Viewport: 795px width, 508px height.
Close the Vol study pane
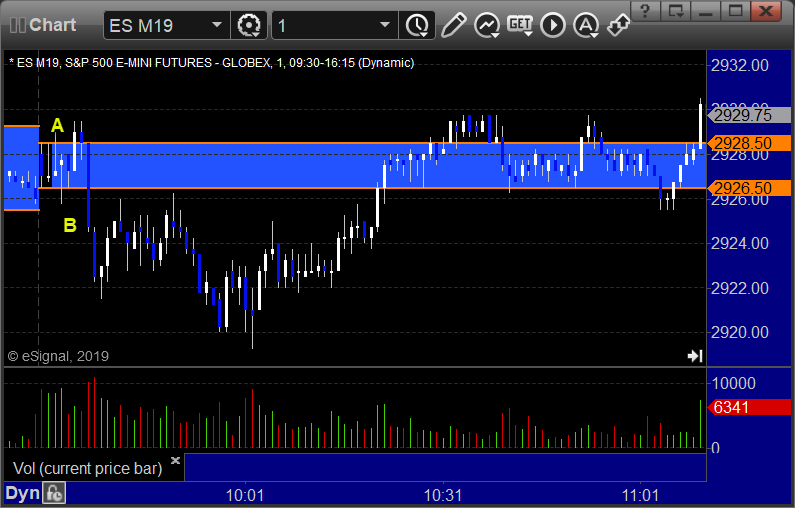(175, 460)
